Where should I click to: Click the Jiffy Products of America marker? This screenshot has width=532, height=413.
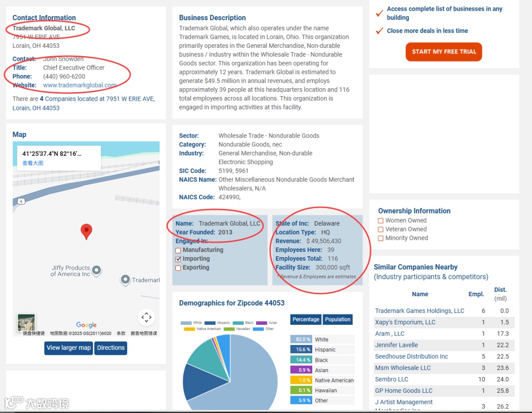pyautogui.click(x=97, y=271)
